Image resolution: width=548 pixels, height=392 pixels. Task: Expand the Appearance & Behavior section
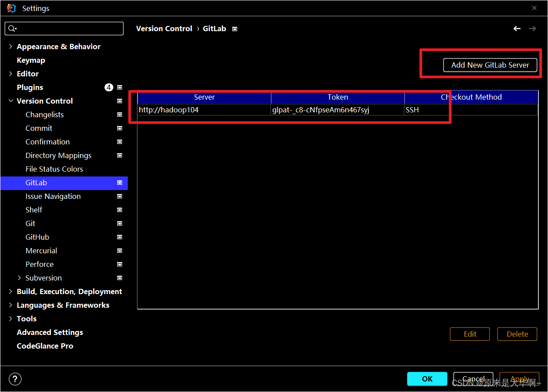[10, 46]
